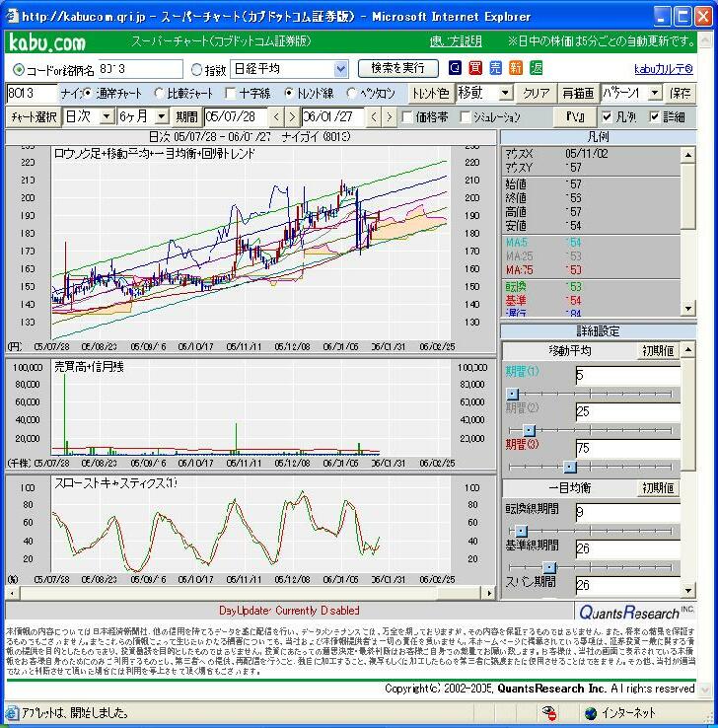Image resolution: width=718 pixels, height=728 pixels.
Task: Step end date backward with left arrow
Action: pyautogui.click(x=374, y=116)
